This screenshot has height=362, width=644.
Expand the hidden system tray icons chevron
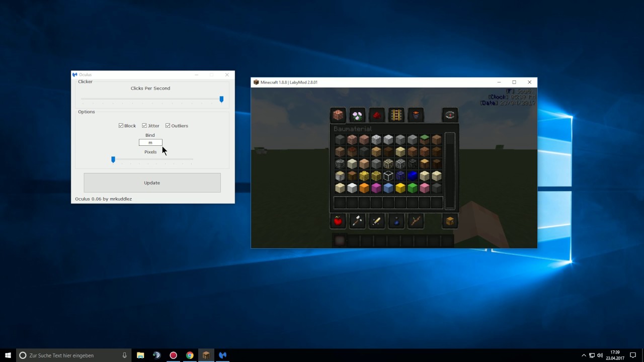coord(584,355)
